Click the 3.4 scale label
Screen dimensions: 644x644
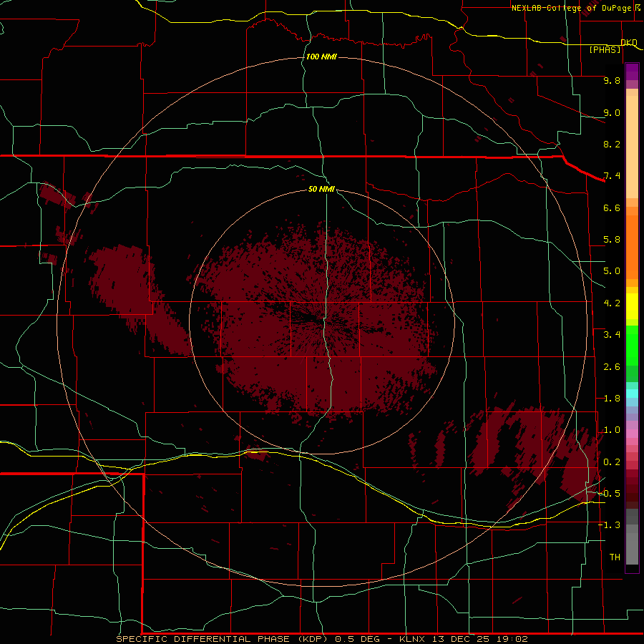pos(612,335)
